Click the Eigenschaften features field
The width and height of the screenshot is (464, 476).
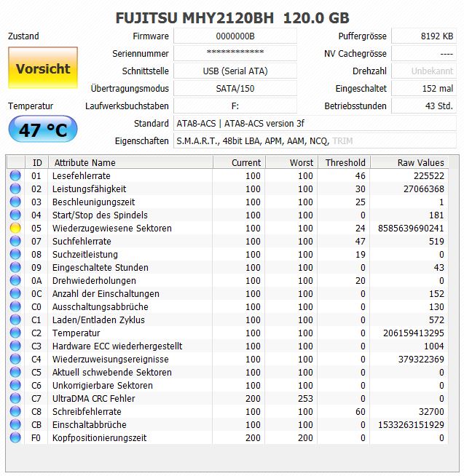point(315,141)
